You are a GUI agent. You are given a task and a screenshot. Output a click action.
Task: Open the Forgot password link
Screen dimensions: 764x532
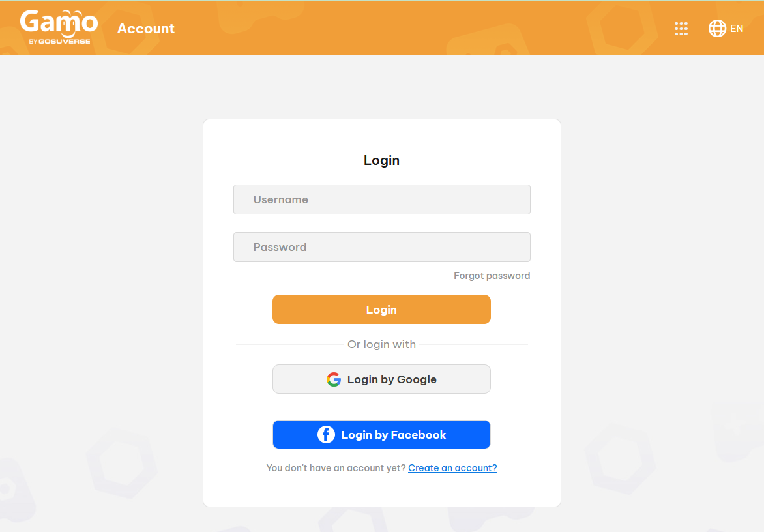(492, 276)
